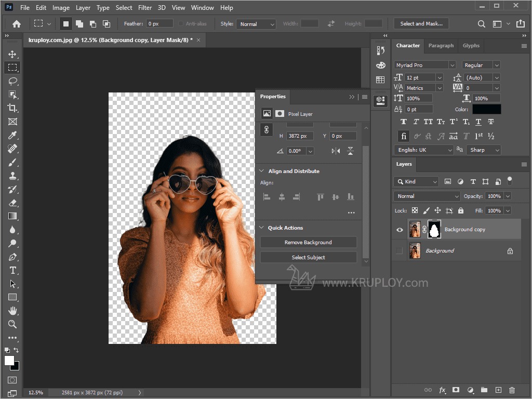Toggle Strikethrough text style
The image size is (532, 399).
coord(490,122)
